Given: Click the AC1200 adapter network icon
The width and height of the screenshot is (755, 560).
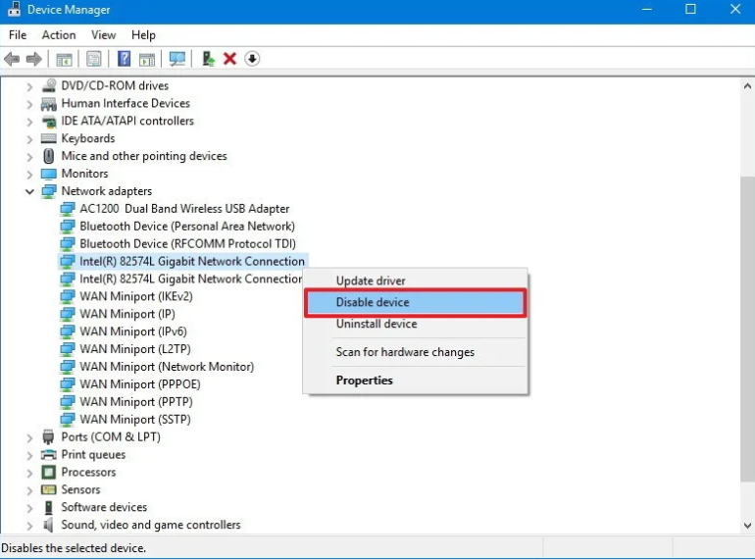Looking at the screenshot, I should [68, 209].
